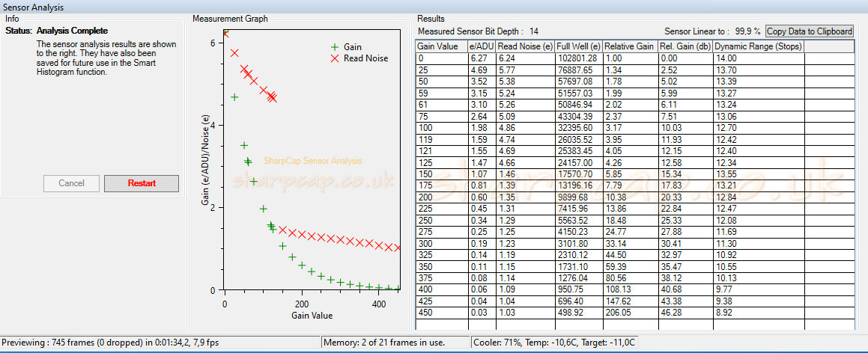Select full well cell 43304.39
The width and height of the screenshot is (868, 353).
pos(578,116)
